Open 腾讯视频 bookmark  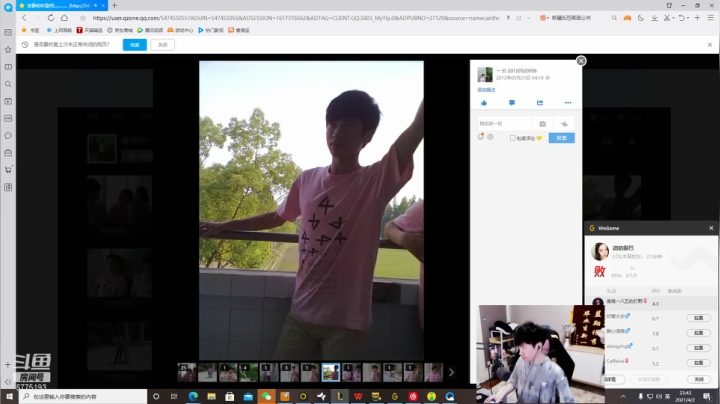click(150, 30)
